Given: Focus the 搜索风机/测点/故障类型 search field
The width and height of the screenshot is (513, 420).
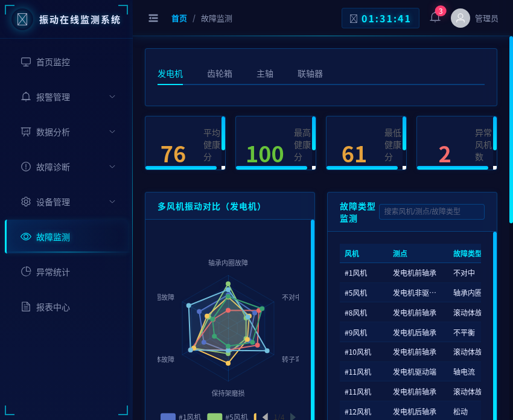Looking at the screenshot, I should [432, 212].
